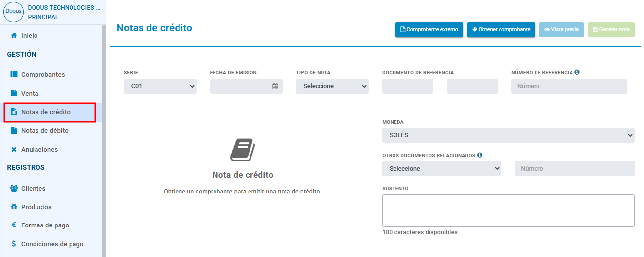Image resolution: width=644 pixels, height=257 pixels.
Task: Click the '100 caracteres disponibles' text
Action: pyautogui.click(x=420, y=232)
